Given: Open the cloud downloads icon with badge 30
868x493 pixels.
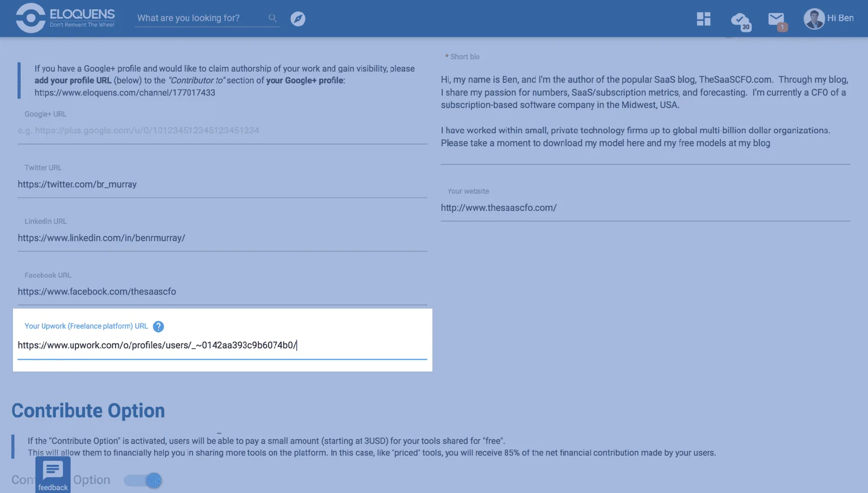Looking at the screenshot, I should pyautogui.click(x=741, y=21).
